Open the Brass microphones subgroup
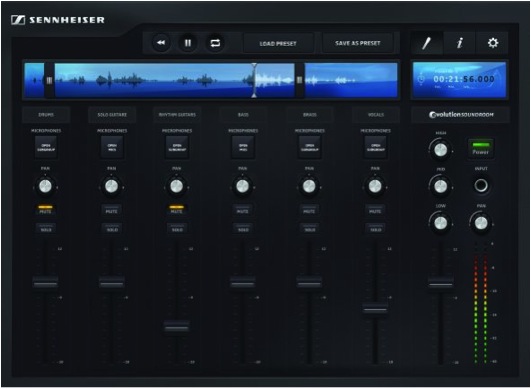This screenshot has width=531, height=389. (309, 147)
